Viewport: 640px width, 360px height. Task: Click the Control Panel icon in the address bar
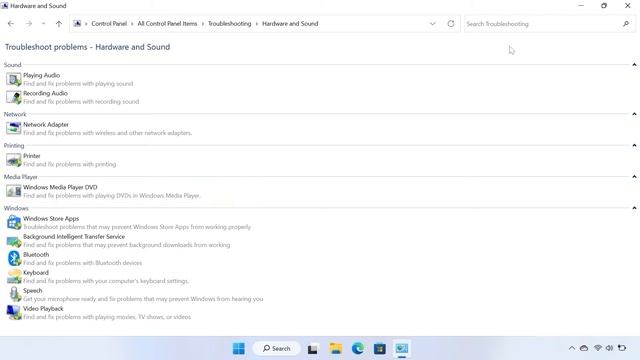pyautogui.click(x=77, y=24)
